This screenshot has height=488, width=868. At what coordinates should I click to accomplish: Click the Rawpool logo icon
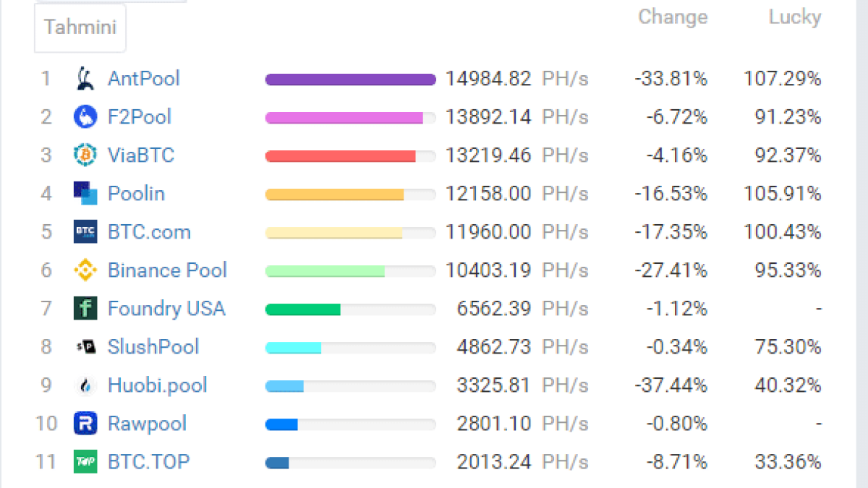pos(85,424)
